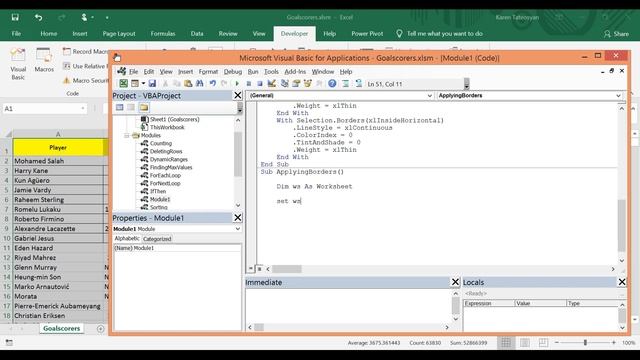Viewport: 640px width, 360px height.
Task: Toggle Design Mode icon in VBA toolbar
Action: coord(271,83)
